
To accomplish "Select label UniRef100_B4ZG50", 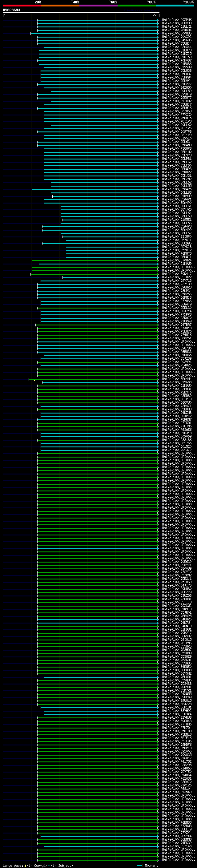I will click(177, 88).
